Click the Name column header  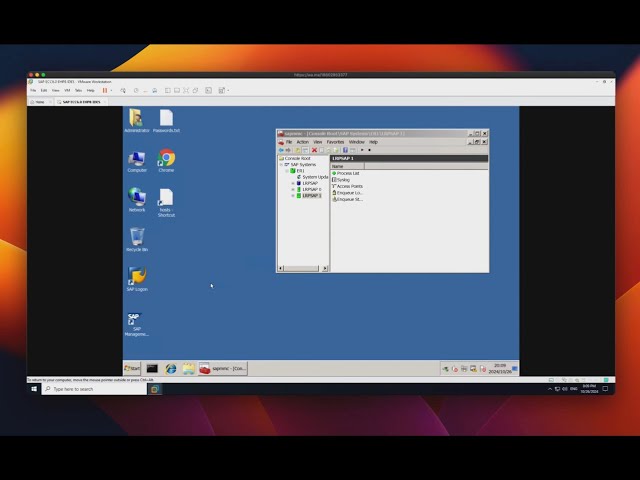[x=347, y=167]
